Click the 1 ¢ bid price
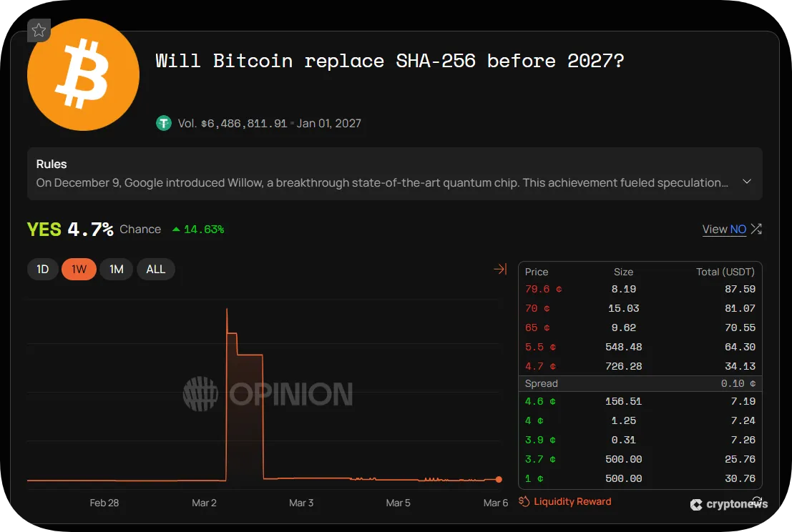792x532 pixels. [534, 478]
